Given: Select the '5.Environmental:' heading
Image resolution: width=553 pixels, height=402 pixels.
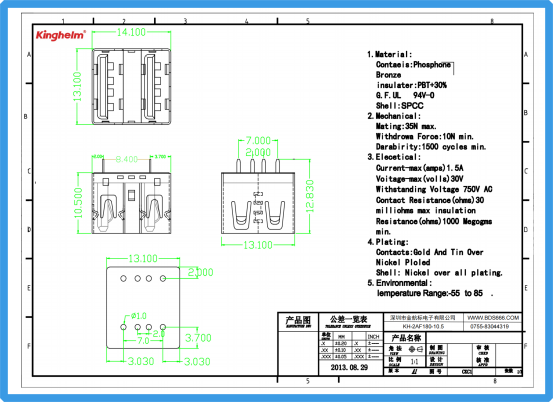Looking at the screenshot, I should point(400,283).
